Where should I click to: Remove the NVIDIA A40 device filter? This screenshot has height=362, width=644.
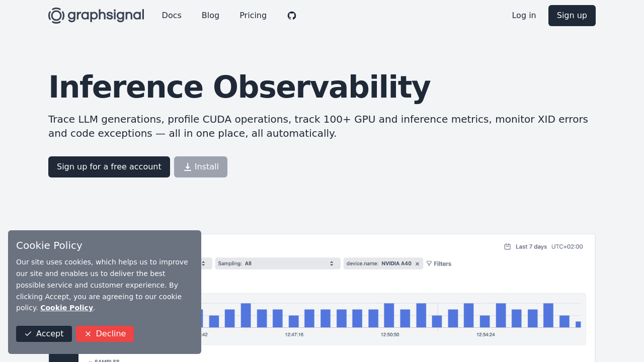coord(417,263)
